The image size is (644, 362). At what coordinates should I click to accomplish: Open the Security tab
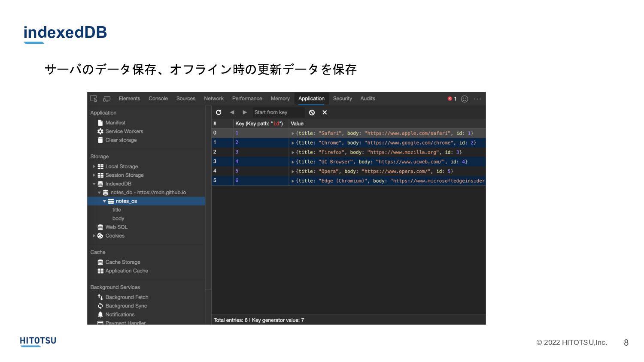[342, 99]
